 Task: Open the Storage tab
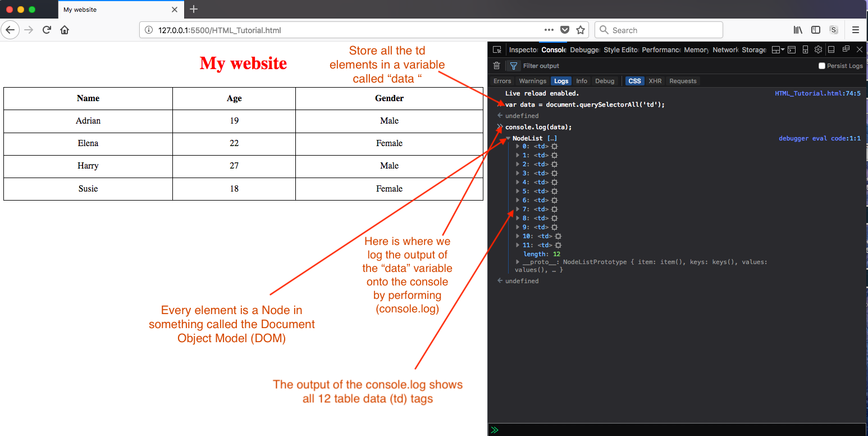[x=753, y=50]
